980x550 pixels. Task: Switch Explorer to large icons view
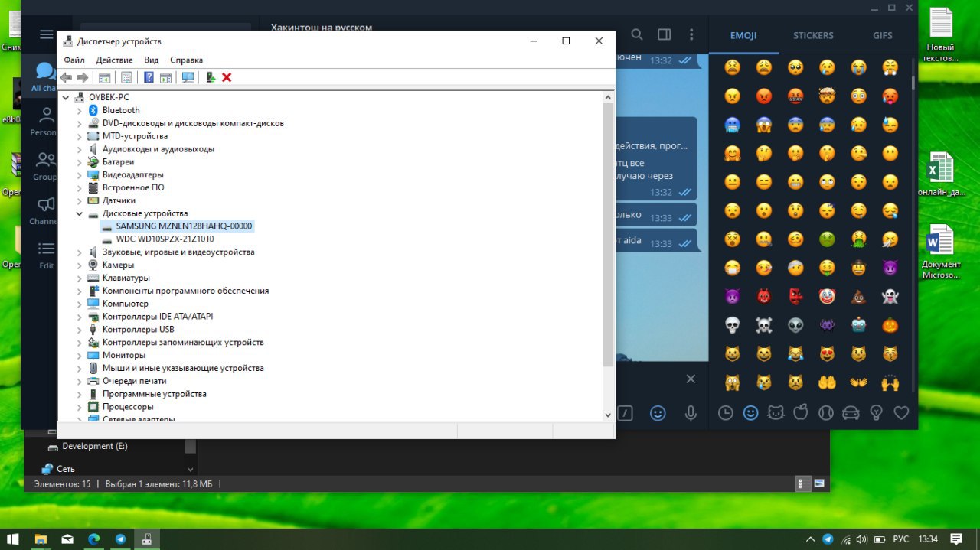click(x=819, y=483)
